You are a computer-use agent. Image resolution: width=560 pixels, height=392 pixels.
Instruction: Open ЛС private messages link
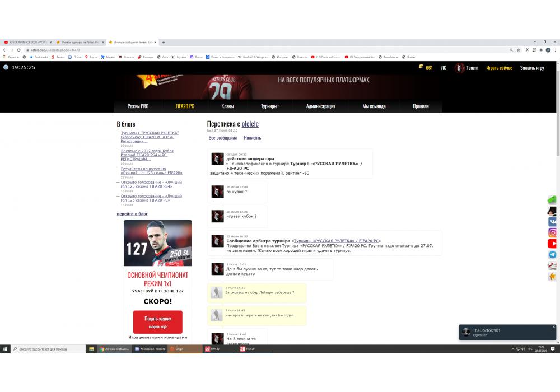pyautogui.click(x=443, y=68)
